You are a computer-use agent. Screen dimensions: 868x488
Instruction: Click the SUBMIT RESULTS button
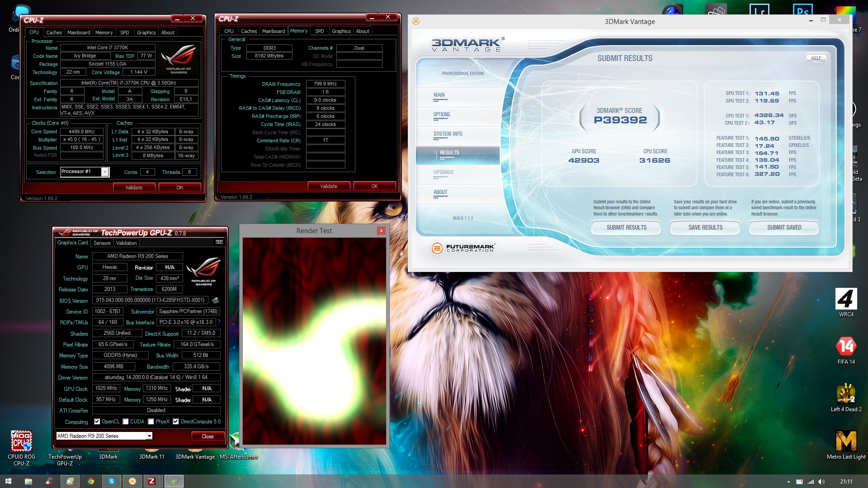(x=626, y=227)
